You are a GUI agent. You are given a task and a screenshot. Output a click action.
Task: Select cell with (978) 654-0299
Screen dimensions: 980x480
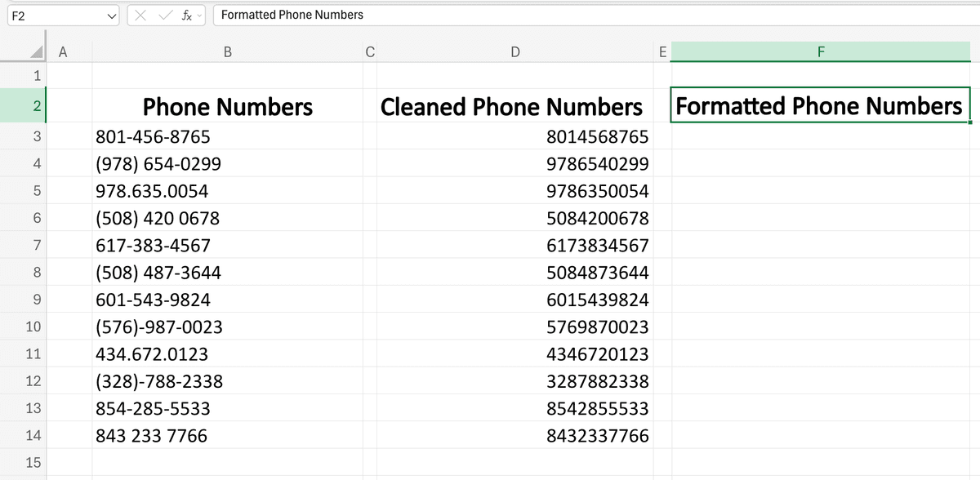(x=227, y=164)
